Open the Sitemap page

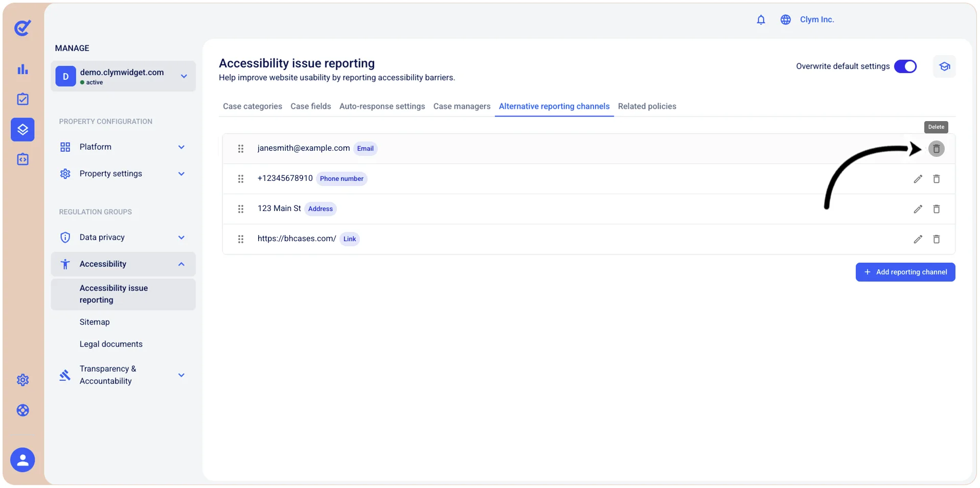click(x=95, y=322)
